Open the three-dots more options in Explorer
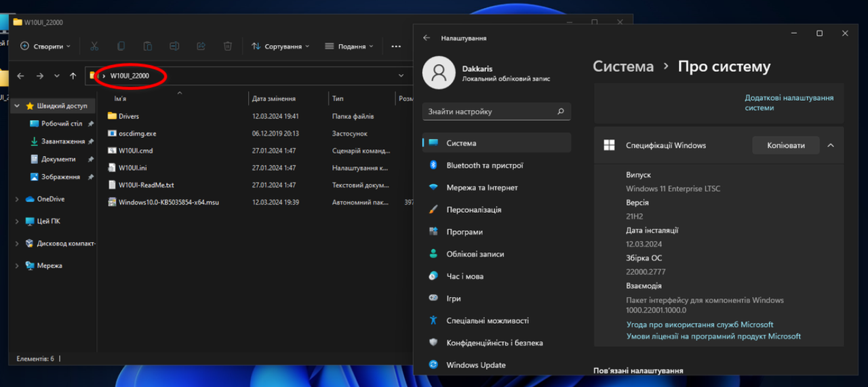The width and height of the screenshot is (868, 387). coord(396,46)
